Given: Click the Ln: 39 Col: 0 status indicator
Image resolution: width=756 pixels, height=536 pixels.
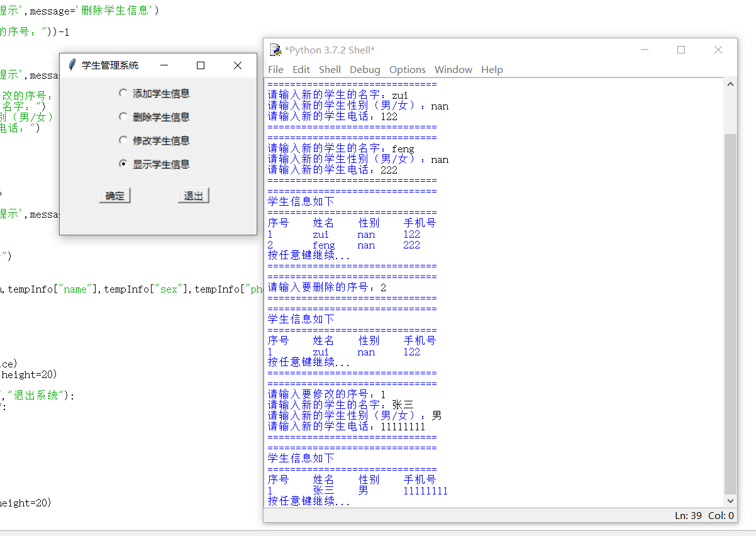Looking at the screenshot, I should coord(704,515).
